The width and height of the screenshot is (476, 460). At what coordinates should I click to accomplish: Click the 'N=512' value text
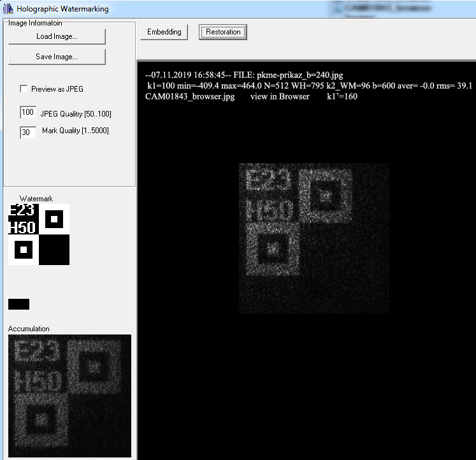click(277, 86)
